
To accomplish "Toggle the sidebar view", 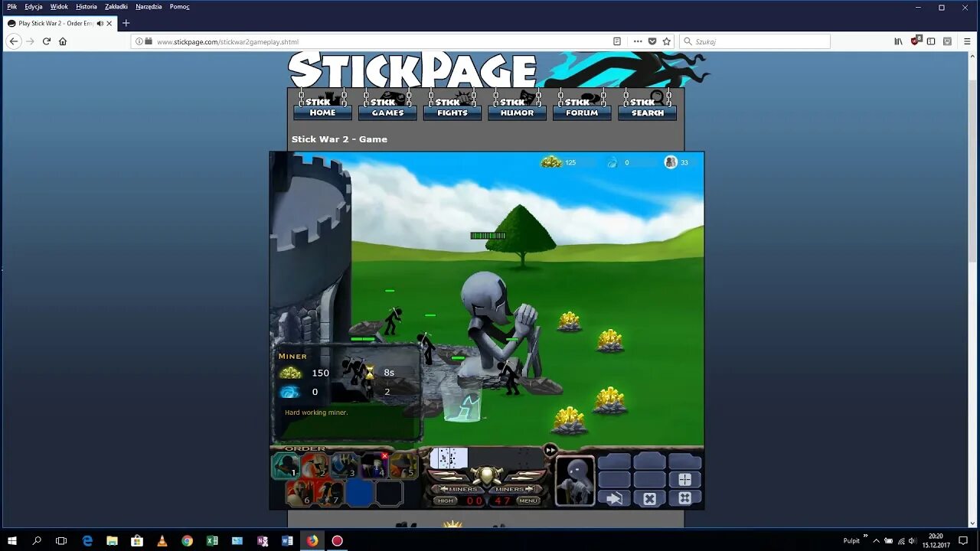I will click(x=931, y=41).
